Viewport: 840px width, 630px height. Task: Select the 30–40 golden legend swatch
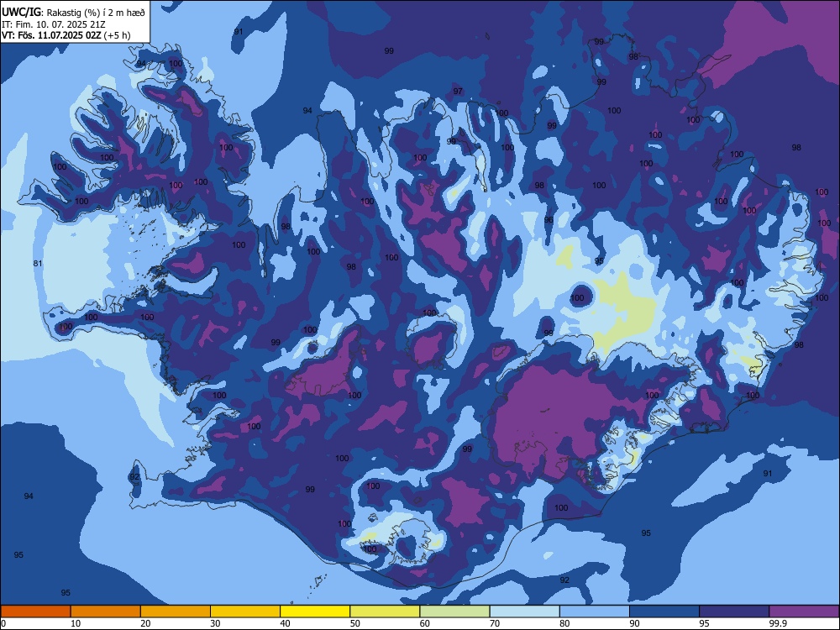tap(245, 612)
